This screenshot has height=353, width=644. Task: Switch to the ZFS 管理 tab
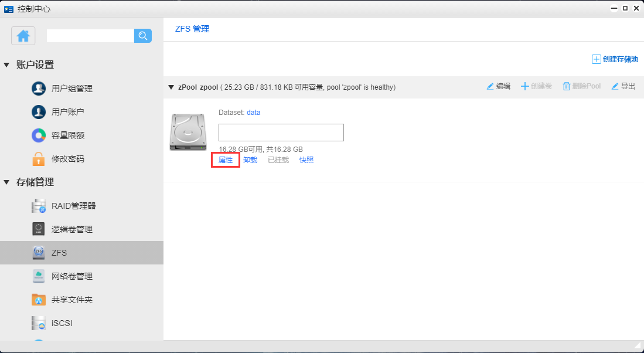pos(192,29)
